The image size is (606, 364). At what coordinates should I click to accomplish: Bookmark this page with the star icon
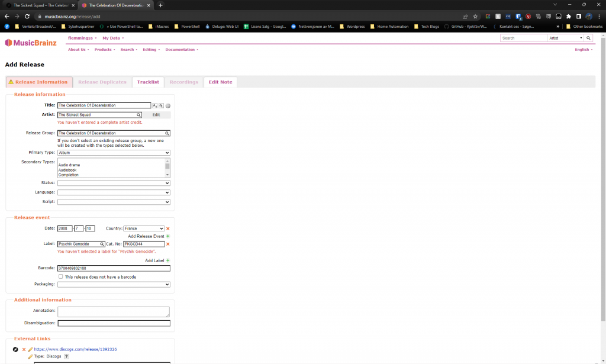coord(475,16)
